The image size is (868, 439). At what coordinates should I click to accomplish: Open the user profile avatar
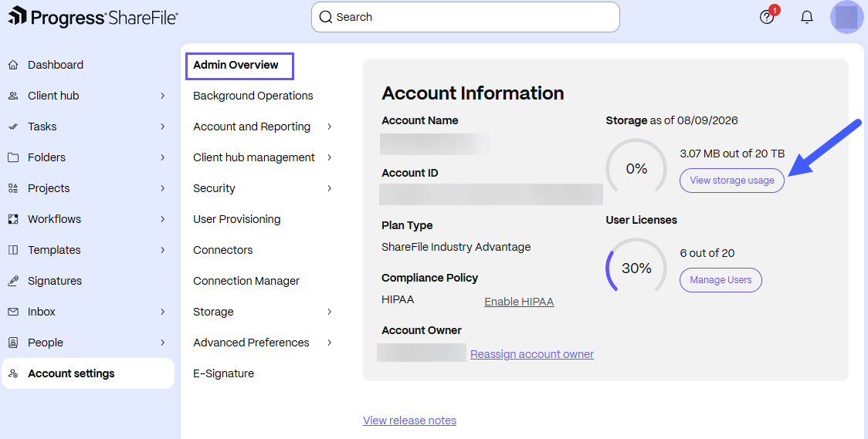coord(847,17)
